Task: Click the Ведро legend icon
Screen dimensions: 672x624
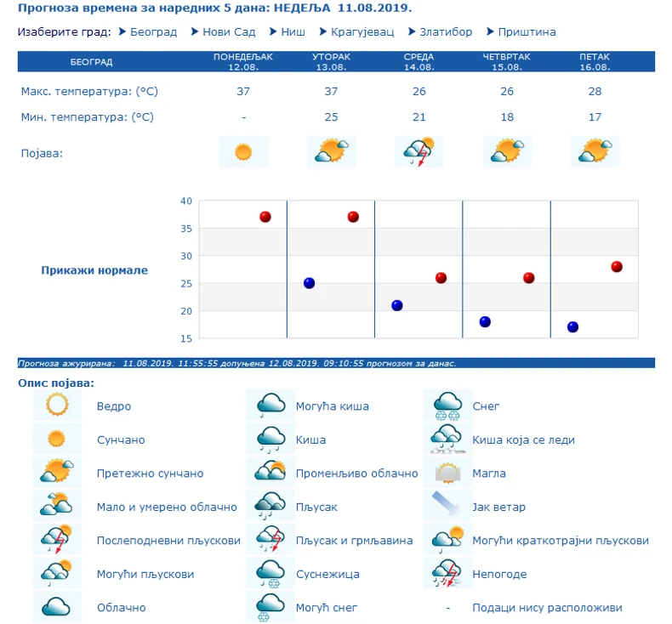Action: tap(57, 406)
